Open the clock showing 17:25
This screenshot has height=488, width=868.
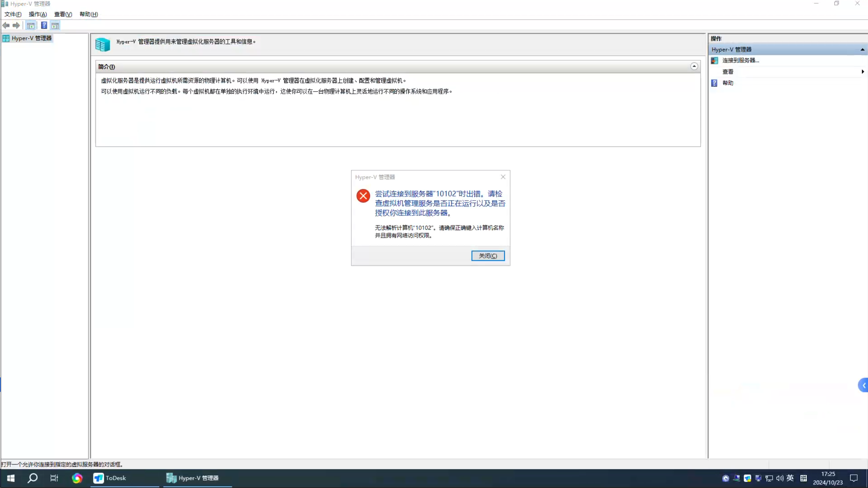tap(828, 478)
